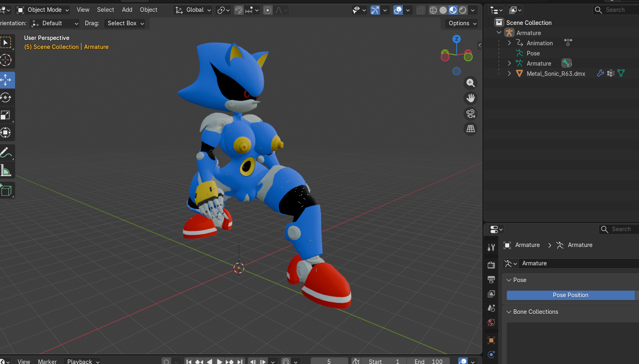Select the Select Box tool in the toolbar

click(x=6, y=43)
